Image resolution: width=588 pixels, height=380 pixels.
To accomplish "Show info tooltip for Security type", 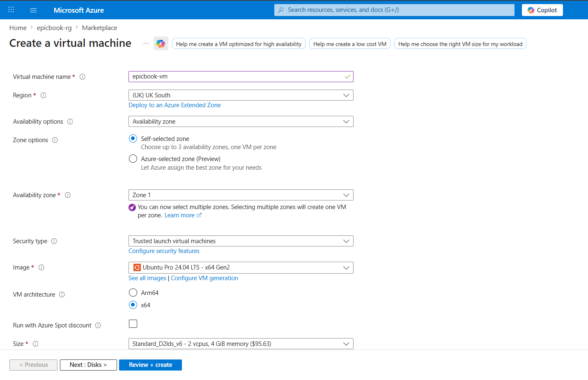I will (x=54, y=241).
